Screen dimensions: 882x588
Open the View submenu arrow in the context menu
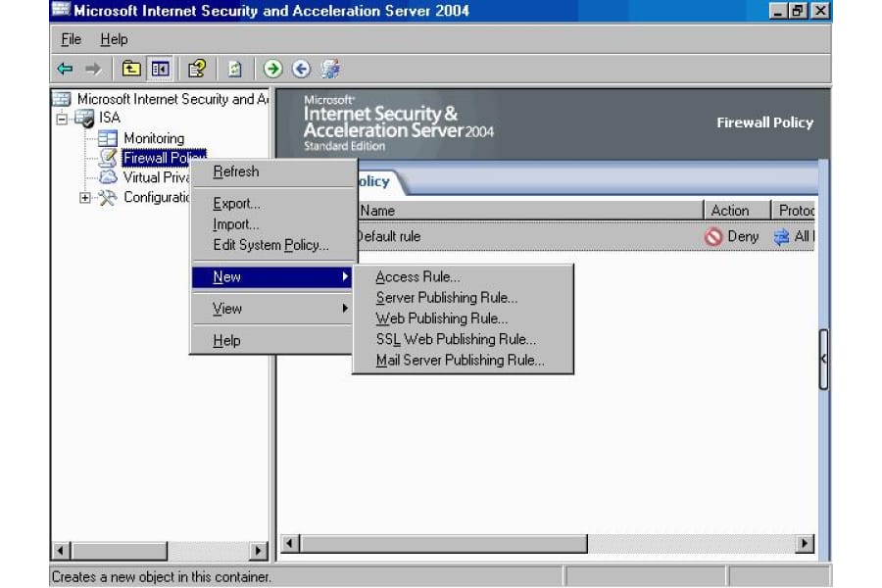pyautogui.click(x=345, y=309)
